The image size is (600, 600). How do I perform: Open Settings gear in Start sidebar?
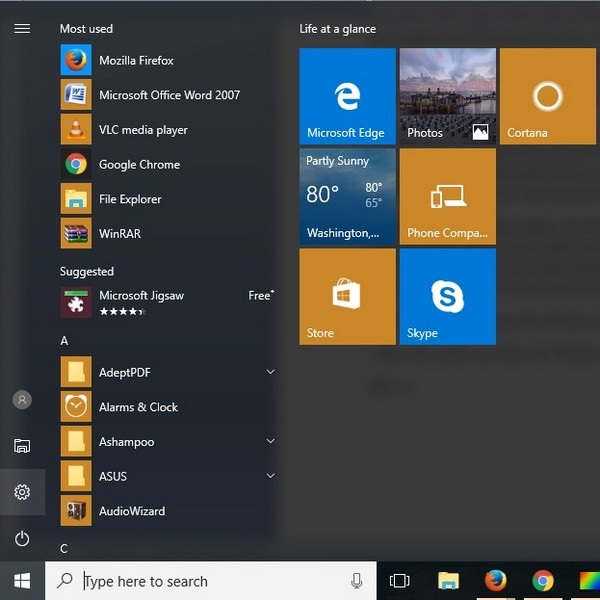click(x=22, y=492)
